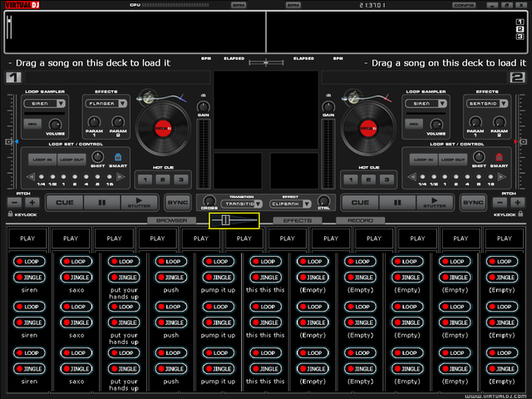Click the deck 2 Gain knob
This screenshot has width=532, height=399.
[328, 106]
